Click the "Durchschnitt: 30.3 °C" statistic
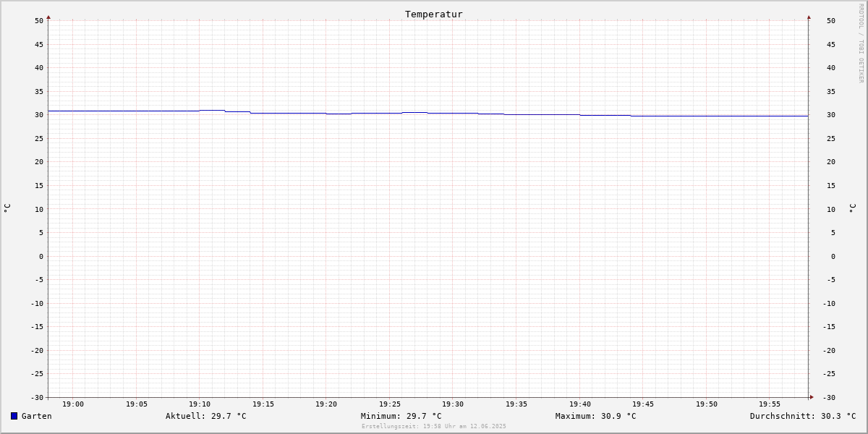 803,416
